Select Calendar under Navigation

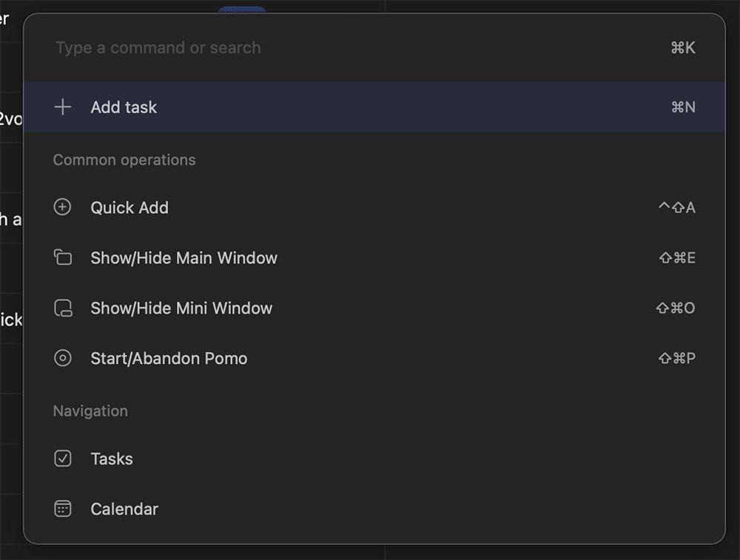pos(124,509)
